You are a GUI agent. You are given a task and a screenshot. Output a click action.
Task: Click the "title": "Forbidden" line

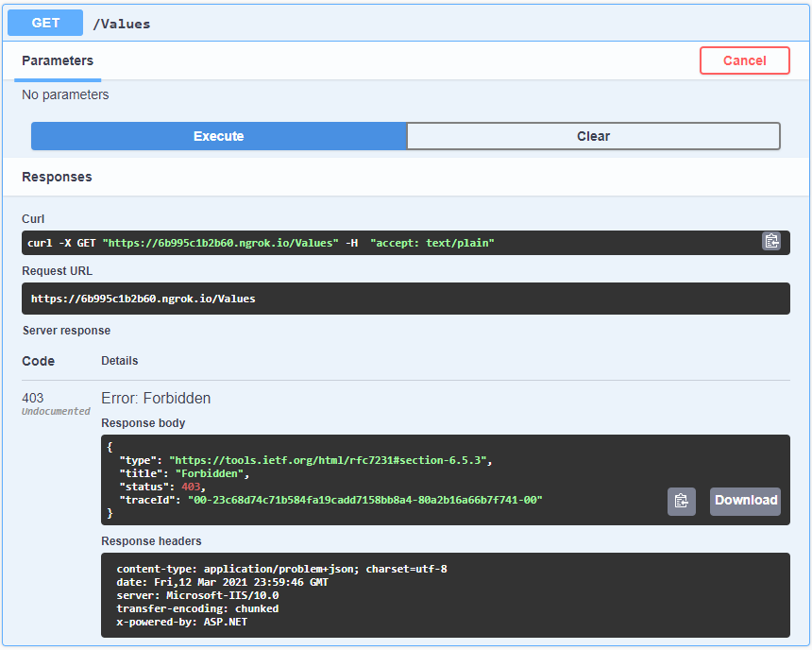click(184, 473)
